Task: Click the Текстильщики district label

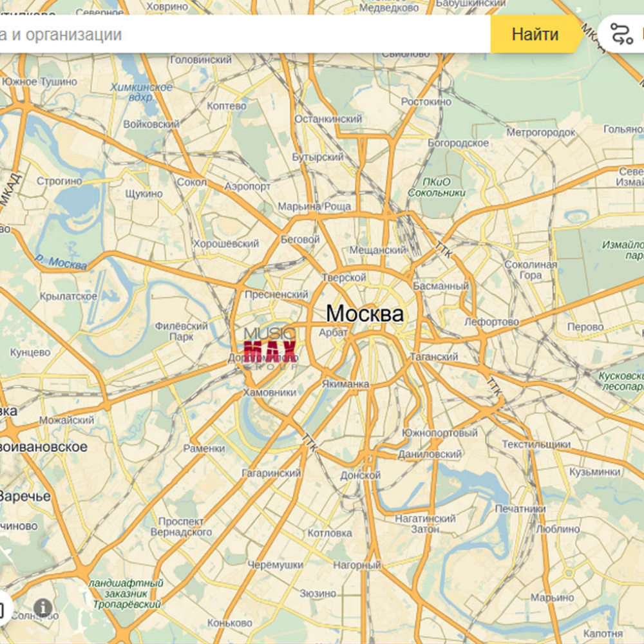Action: (x=536, y=444)
